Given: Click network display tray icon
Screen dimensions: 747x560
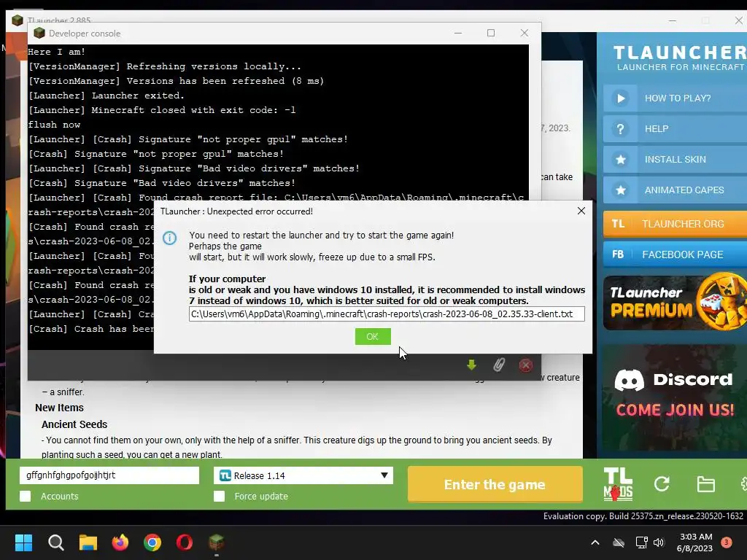Looking at the screenshot, I should pos(641,542).
